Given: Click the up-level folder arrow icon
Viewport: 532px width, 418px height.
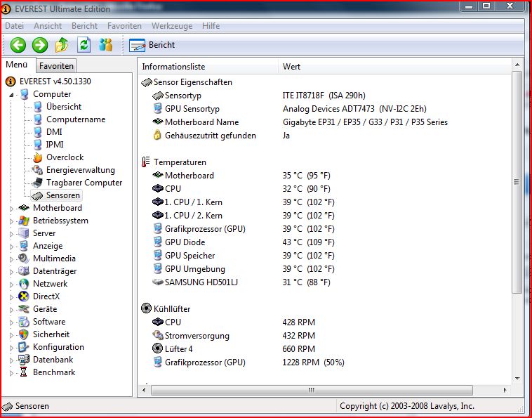Looking at the screenshot, I should [62, 45].
